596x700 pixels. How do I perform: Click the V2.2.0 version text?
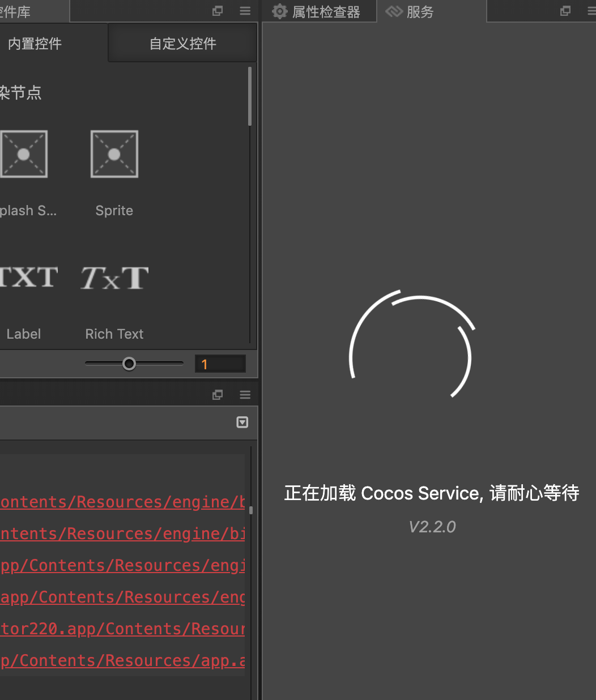432,527
